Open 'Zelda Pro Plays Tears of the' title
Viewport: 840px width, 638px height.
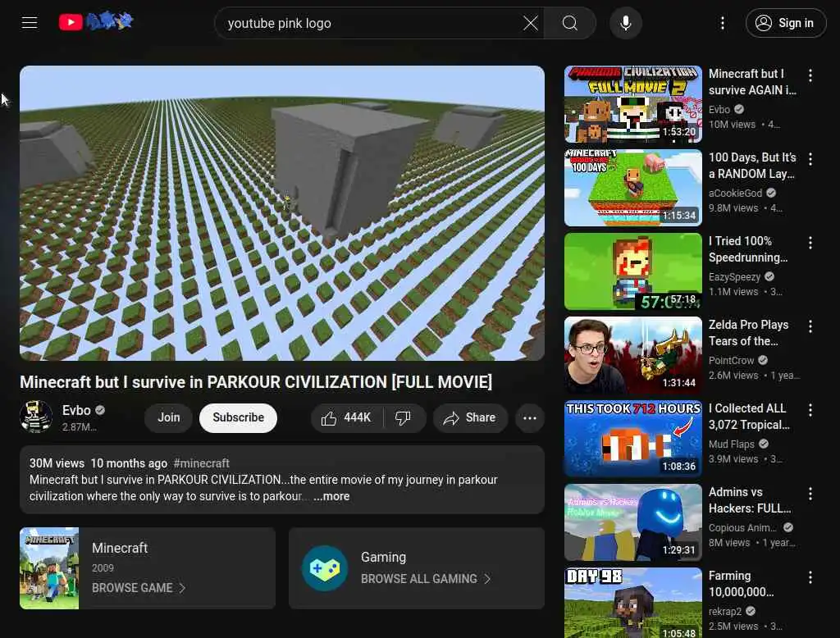click(748, 333)
